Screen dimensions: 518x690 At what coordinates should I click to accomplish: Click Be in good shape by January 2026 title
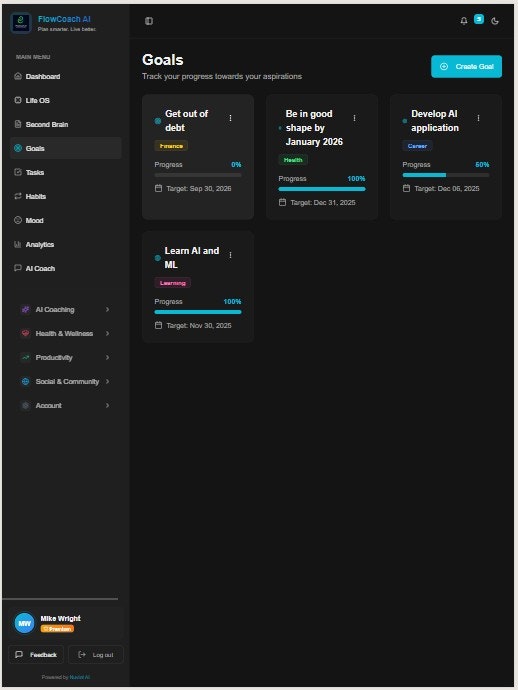(x=314, y=128)
